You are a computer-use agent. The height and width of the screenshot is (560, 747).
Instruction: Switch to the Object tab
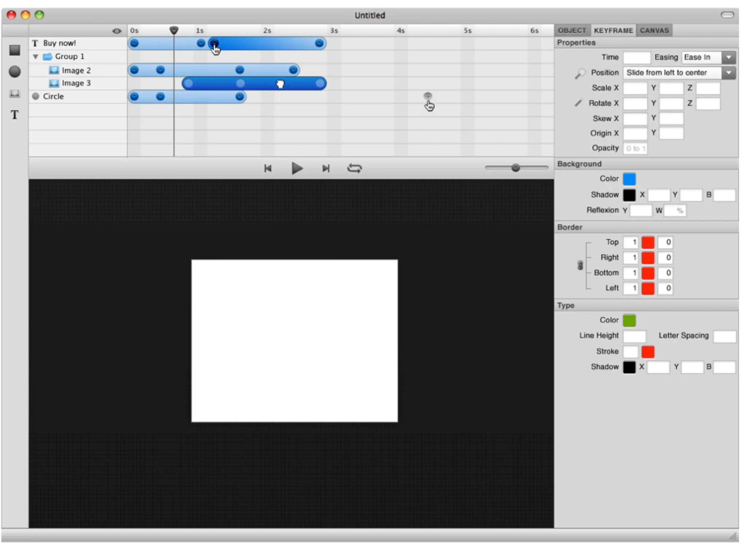point(572,31)
